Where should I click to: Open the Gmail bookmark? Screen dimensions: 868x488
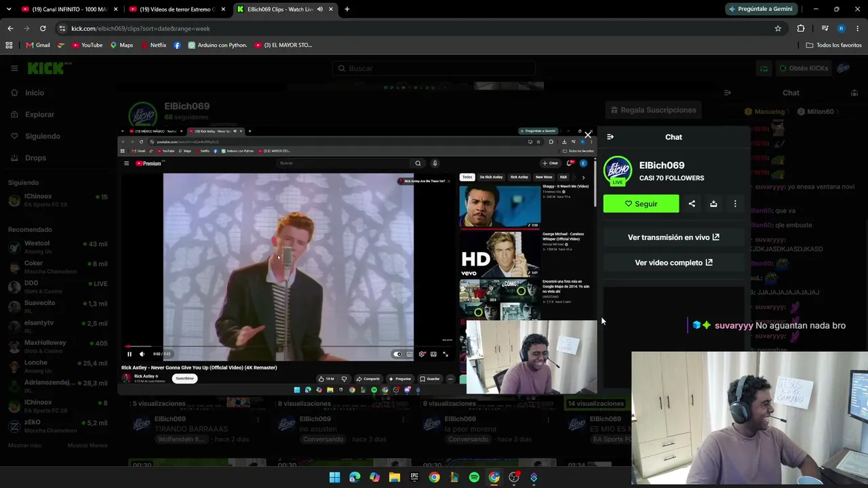pos(38,45)
